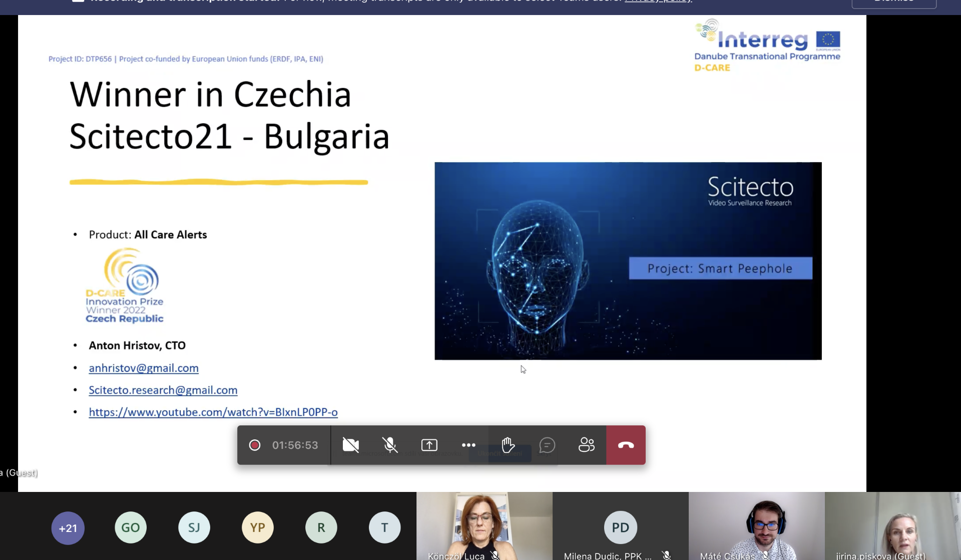
Task: Open the YouTube watch link on slide
Action: (x=213, y=412)
